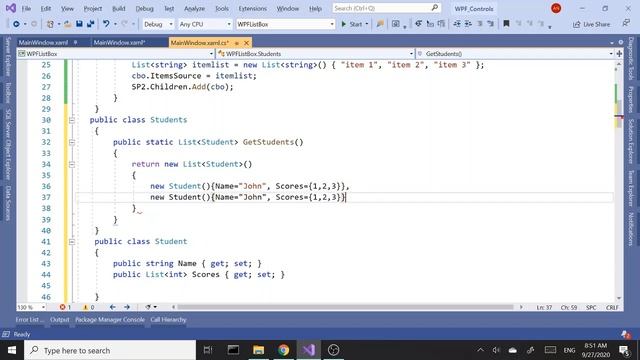Collapse the GetStudents method at line 32

tap(72, 142)
